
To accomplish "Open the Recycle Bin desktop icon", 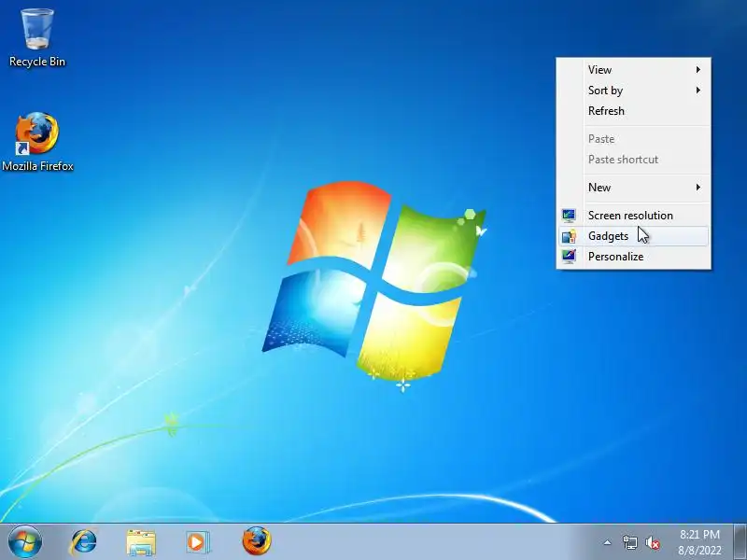I will click(37, 37).
